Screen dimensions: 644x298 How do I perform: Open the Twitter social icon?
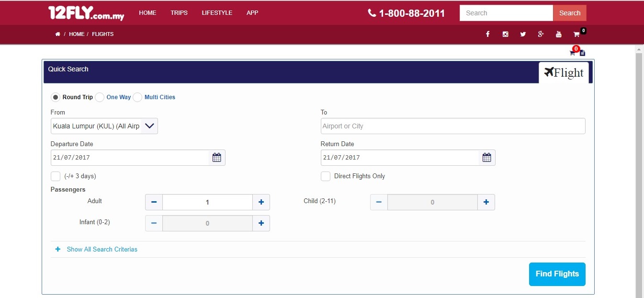[x=523, y=34]
